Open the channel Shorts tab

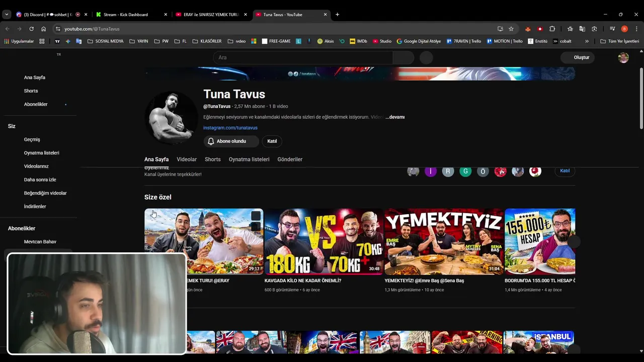213,159
